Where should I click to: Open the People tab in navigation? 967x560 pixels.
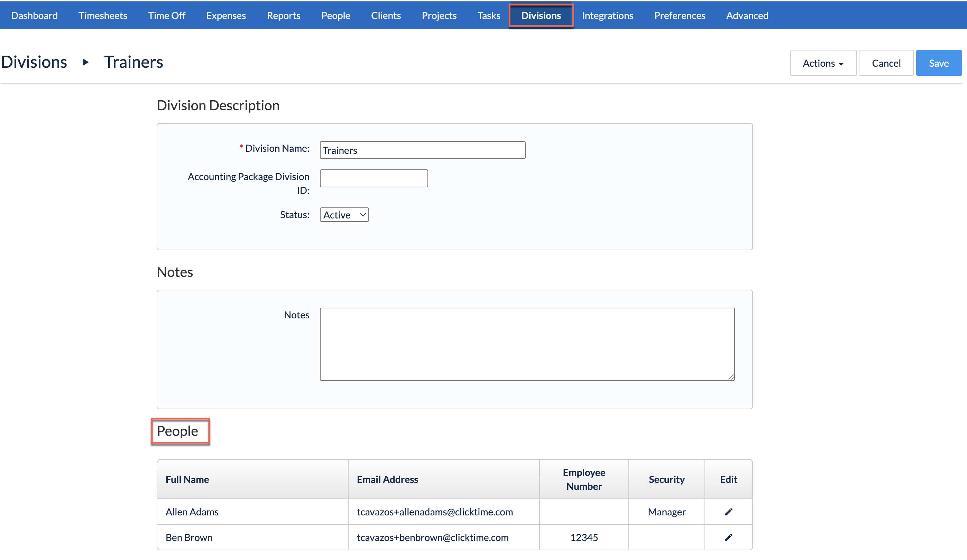(336, 15)
